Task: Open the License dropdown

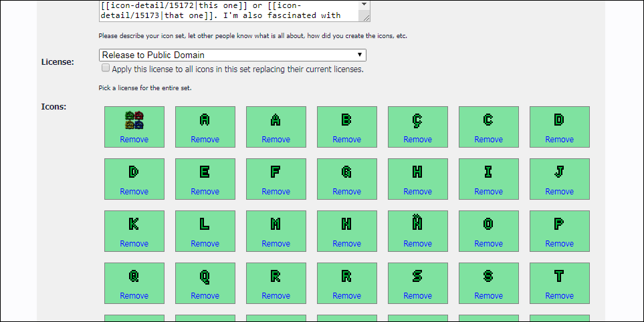Action: point(232,55)
